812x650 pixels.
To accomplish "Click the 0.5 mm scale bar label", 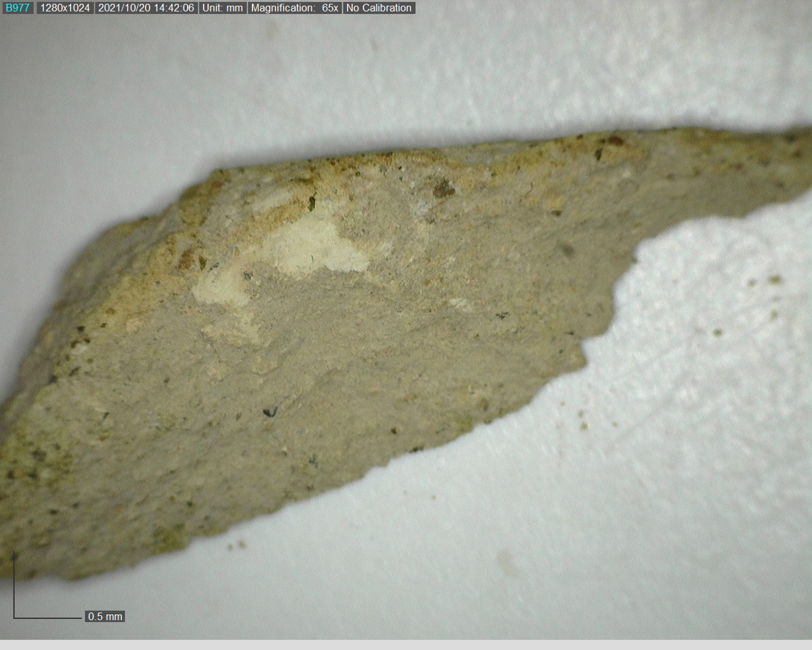I will point(105,616).
